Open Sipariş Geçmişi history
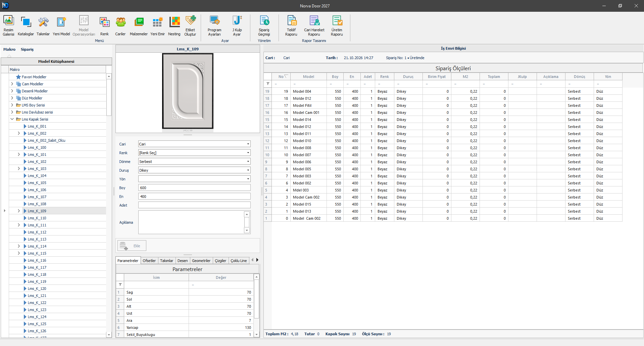This screenshot has width=644, height=346. click(264, 26)
